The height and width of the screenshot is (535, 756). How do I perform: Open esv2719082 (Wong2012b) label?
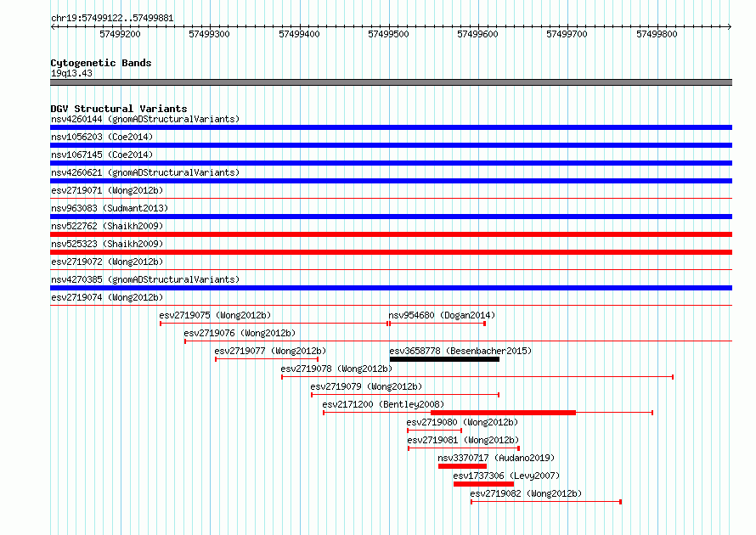click(x=526, y=493)
